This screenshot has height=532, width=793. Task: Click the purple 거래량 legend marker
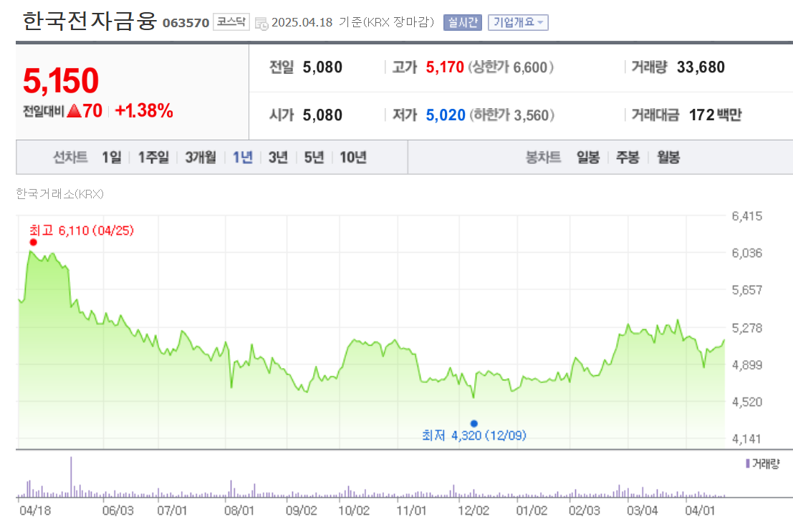747,463
